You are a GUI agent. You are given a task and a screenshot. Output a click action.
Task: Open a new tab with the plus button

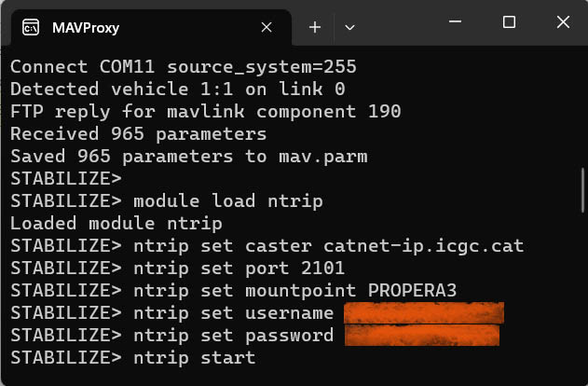click(x=315, y=27)
